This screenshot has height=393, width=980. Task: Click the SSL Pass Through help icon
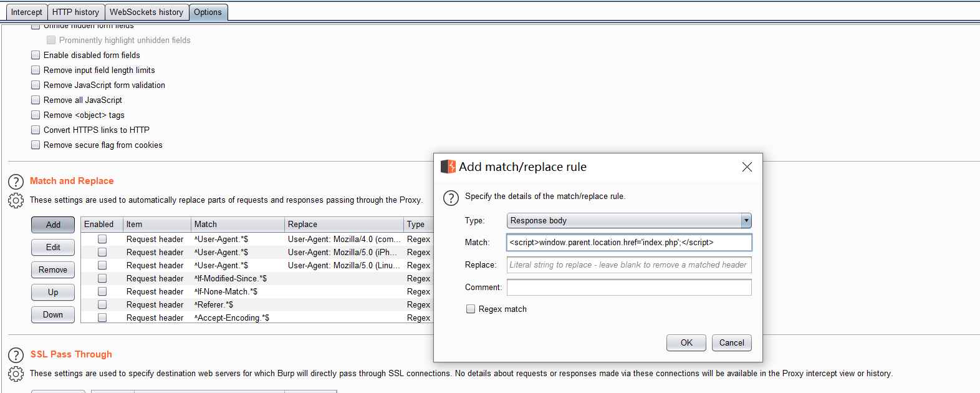[16, 355]
